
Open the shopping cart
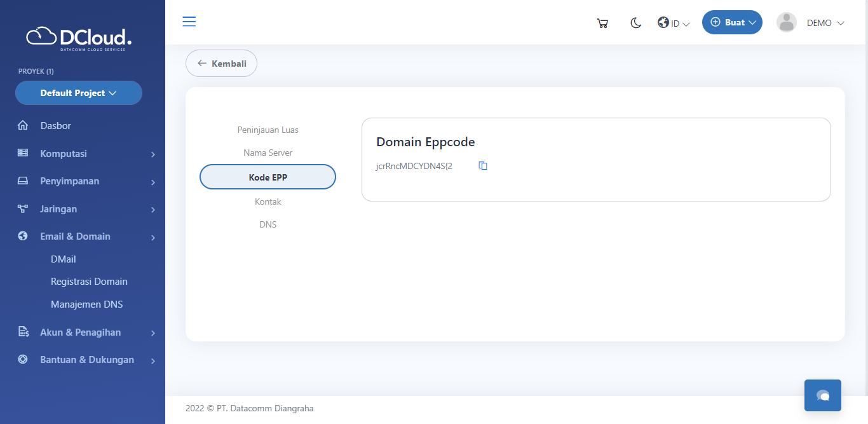(x=602, y=24)
